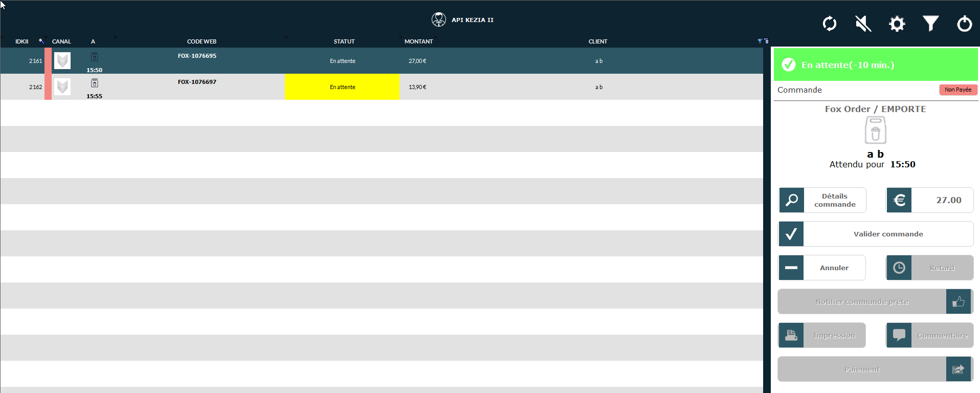Screen dimensions: 980x393
Task: Click the Non Payée badge
Action: (958, 90)
